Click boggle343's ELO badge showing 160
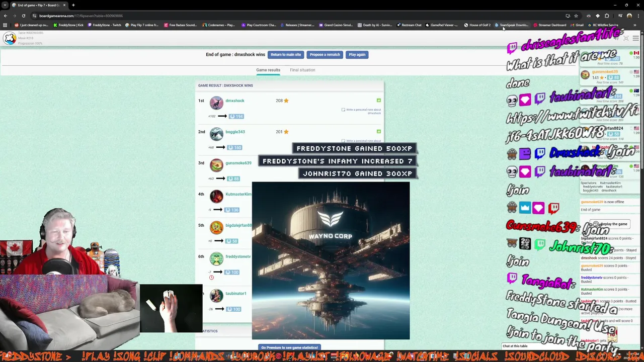This screenshot has height=362, width=644. (x=234, y=147)
